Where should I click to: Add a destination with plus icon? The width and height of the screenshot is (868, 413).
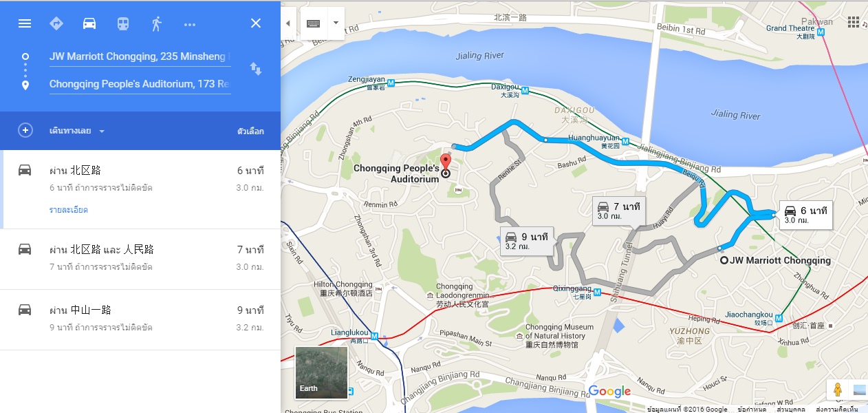pos(25,131)
